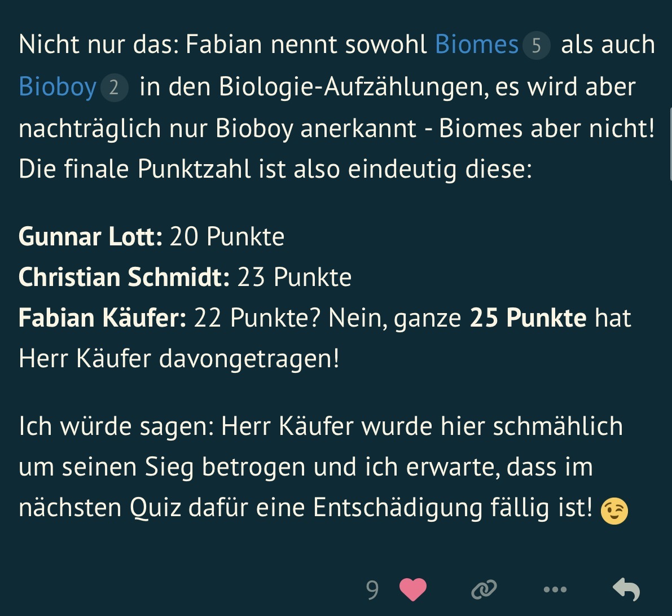Click the bold text 25 Punkte
The width and height of the screenshot is (672, 616).
coord(528,318)
